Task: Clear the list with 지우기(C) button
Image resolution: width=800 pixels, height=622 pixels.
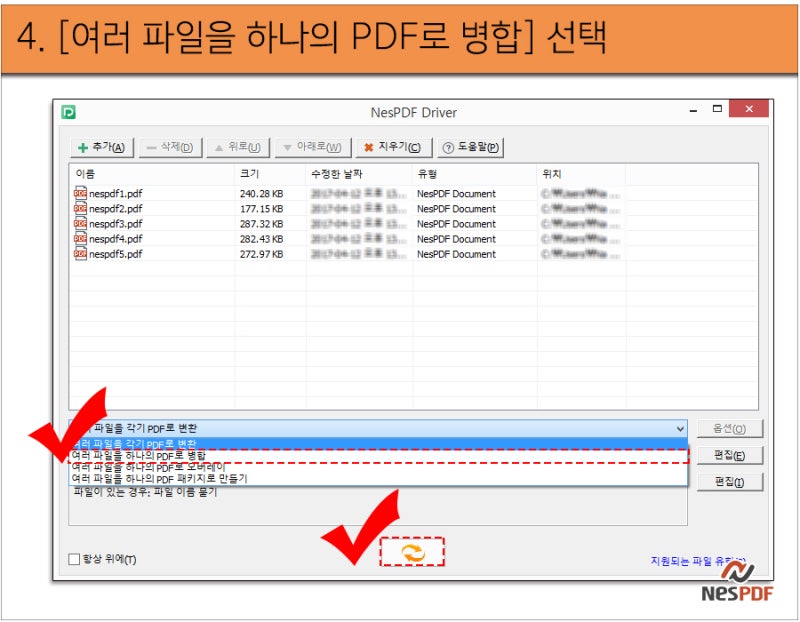Action: [x=394, y=147]
